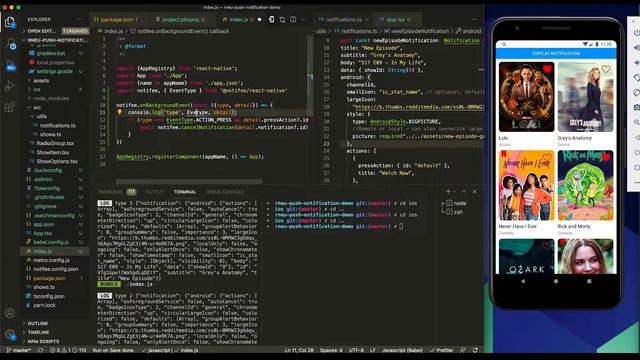The height and width of the screenshot is (360, 640).
Task: Click Javascript (Babel) language mode
Action: [x=402, y=350]
